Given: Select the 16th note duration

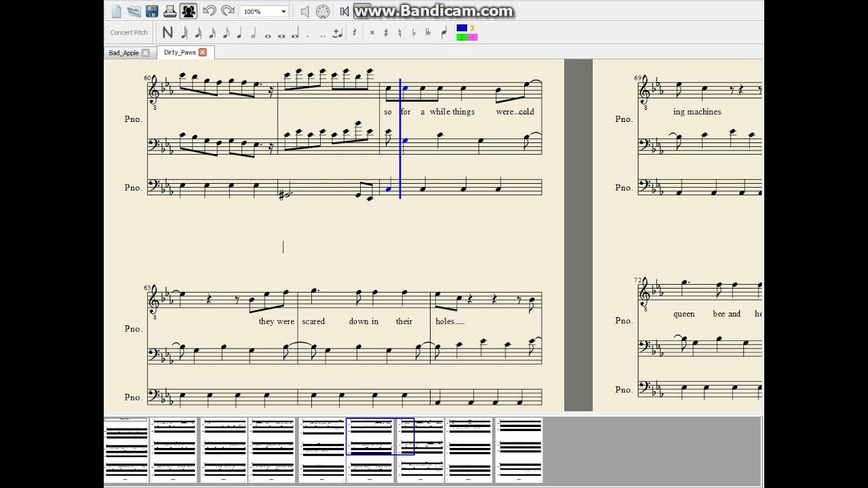Looking at the screenshot, I should [x=212, y=33].
